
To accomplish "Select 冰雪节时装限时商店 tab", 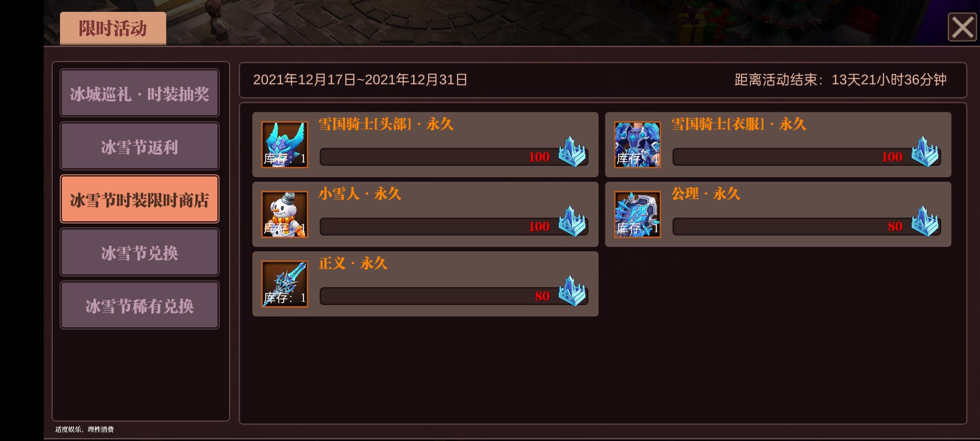I will point(140,199).
